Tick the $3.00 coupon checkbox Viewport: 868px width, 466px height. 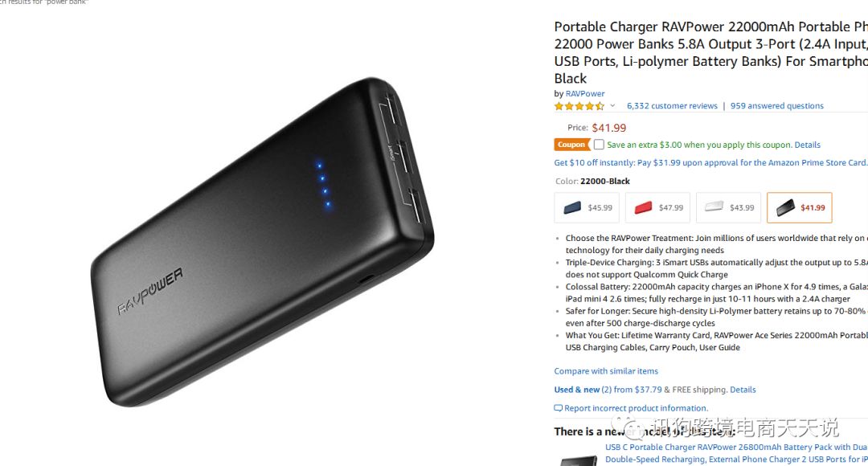click(599, 145)
